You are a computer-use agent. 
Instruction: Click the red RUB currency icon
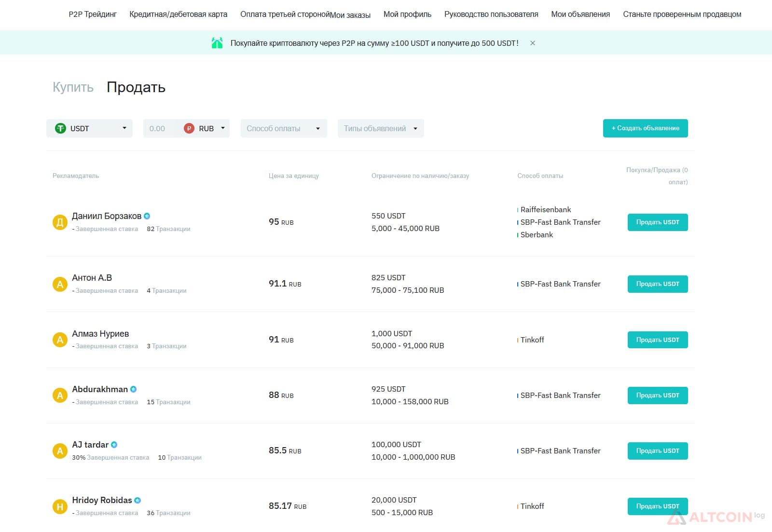tap(189, 128)
